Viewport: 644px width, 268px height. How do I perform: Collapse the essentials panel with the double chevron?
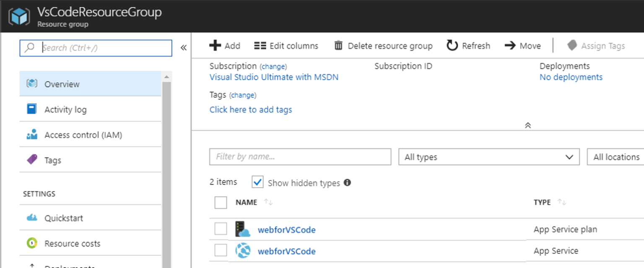528,125
